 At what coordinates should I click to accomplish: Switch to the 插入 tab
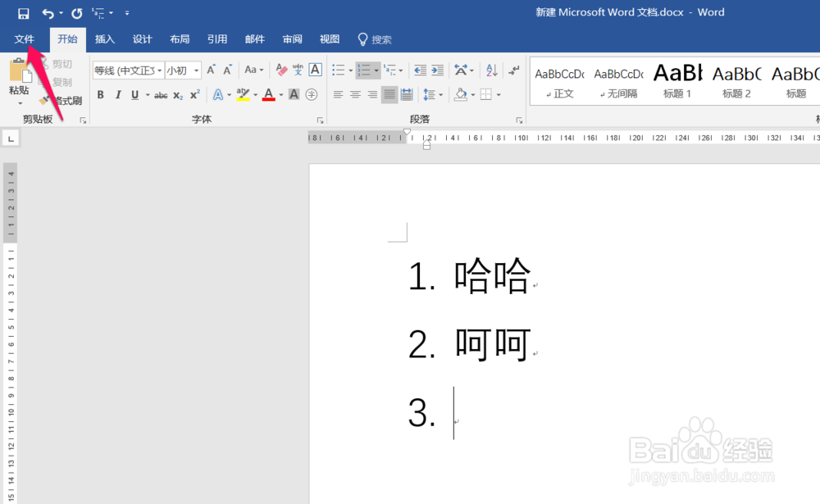105,39
